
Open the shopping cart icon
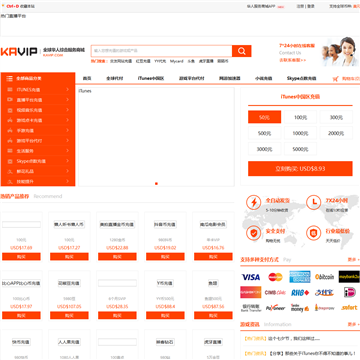point(335,79)
